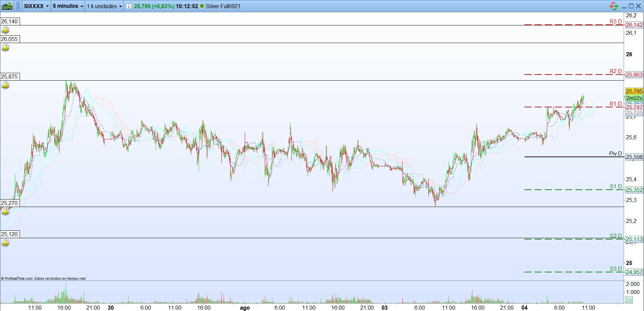Select the 25,875 alert price label
The width and height of the screenshot is (644, 311).
9,77
